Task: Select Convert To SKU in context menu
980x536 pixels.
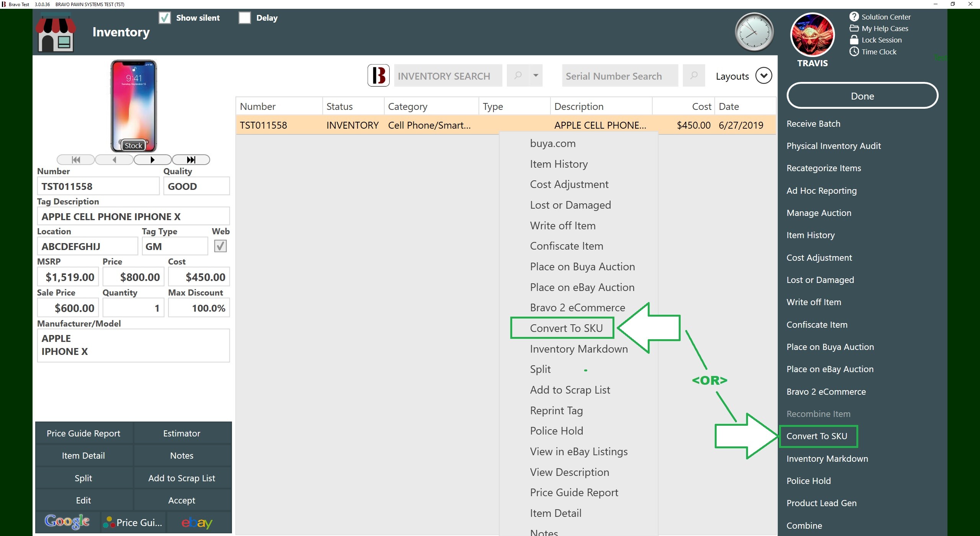Action: 566,328
